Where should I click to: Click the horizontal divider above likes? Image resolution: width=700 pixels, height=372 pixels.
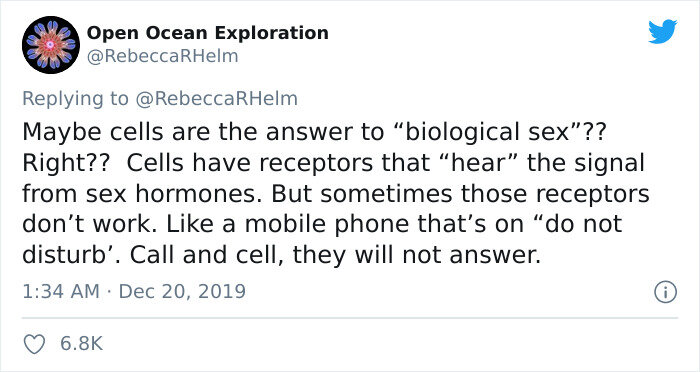[x=350, y=318]
